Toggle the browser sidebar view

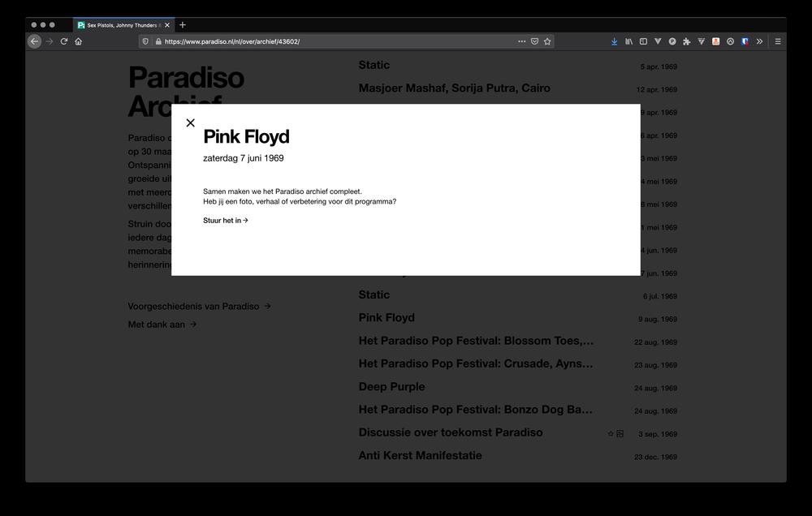coord(643,41)
